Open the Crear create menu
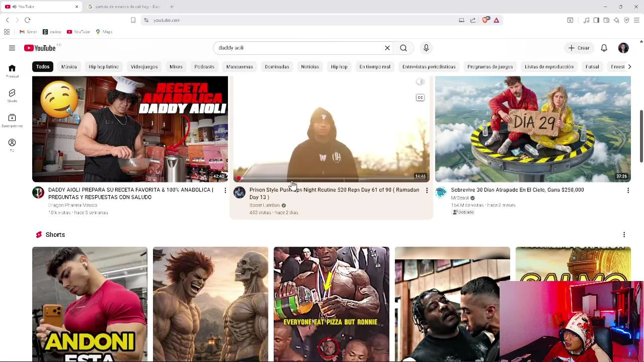The height and width of the screenshot is (362, 644). 579,48
